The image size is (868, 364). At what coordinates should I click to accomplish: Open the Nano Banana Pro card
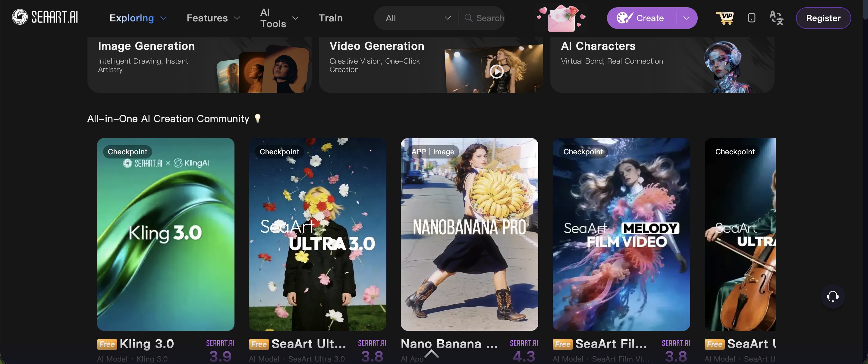469,234
